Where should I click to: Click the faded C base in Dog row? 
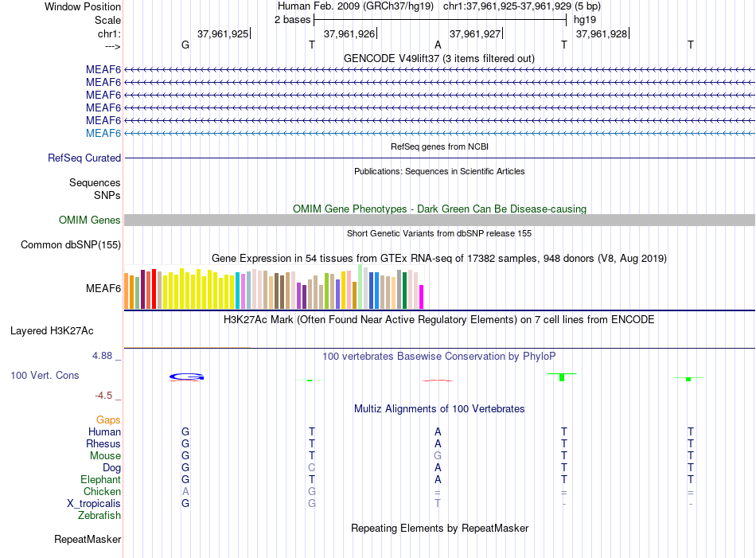pyautogui.click(x=312, y=467)
